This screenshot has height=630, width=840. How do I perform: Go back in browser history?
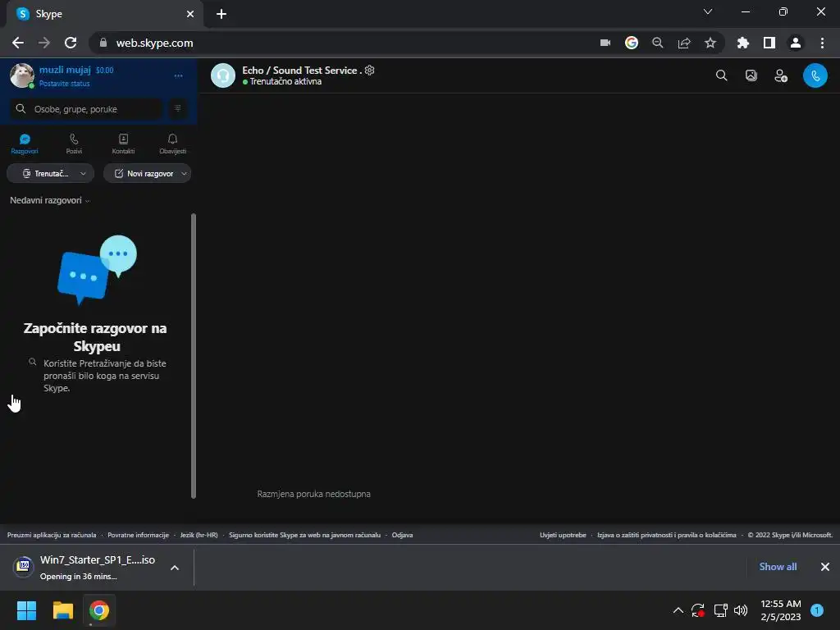18,43
